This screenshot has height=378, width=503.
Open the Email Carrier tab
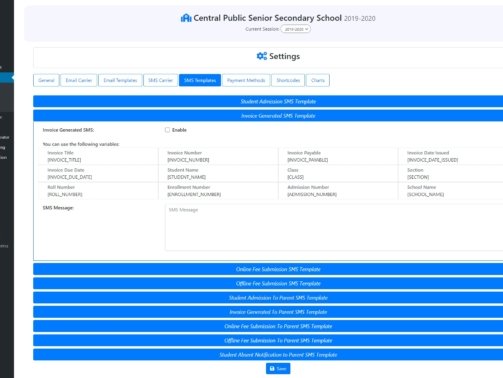click(x=79, y=80)
